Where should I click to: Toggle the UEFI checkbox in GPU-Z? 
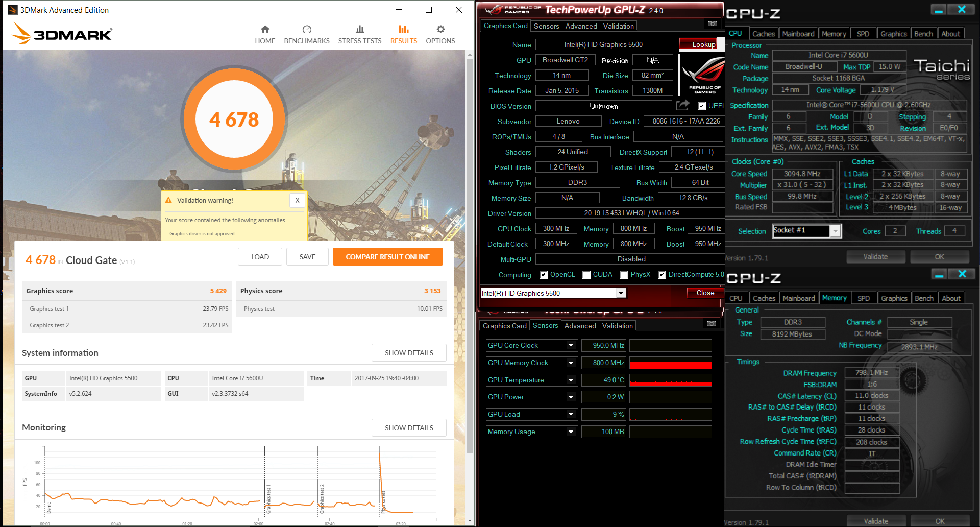702,106
